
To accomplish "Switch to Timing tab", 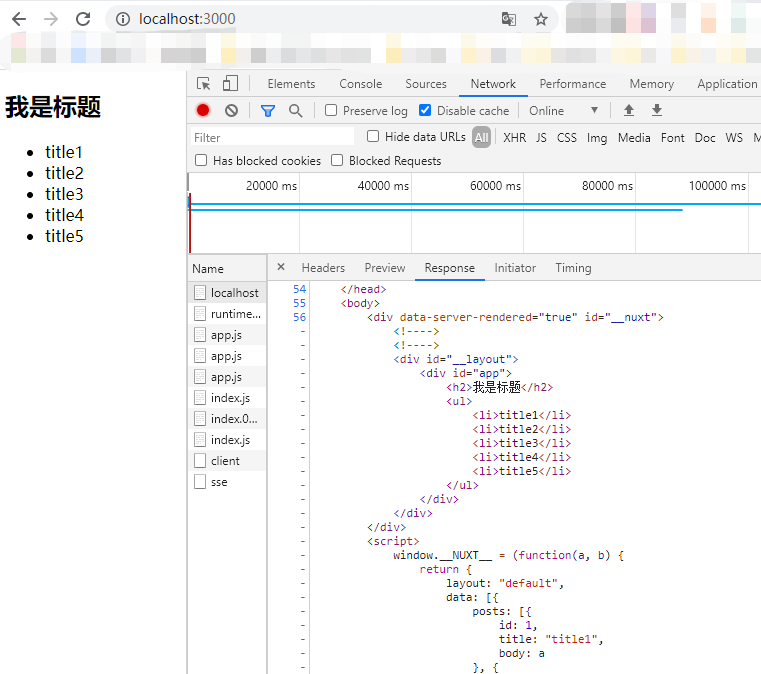I will pyautogui.click(x=573, y=268).
